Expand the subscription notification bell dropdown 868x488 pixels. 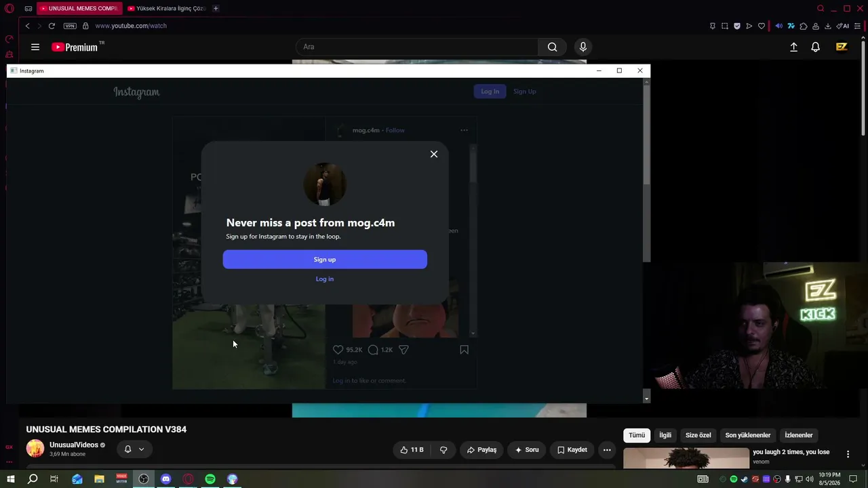(134, 449)
